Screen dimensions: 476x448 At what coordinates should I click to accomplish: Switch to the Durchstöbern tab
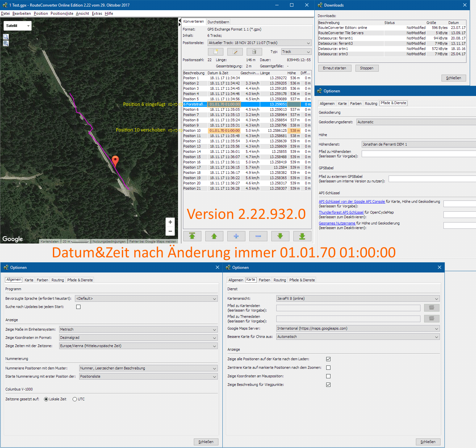pos(218,22)
